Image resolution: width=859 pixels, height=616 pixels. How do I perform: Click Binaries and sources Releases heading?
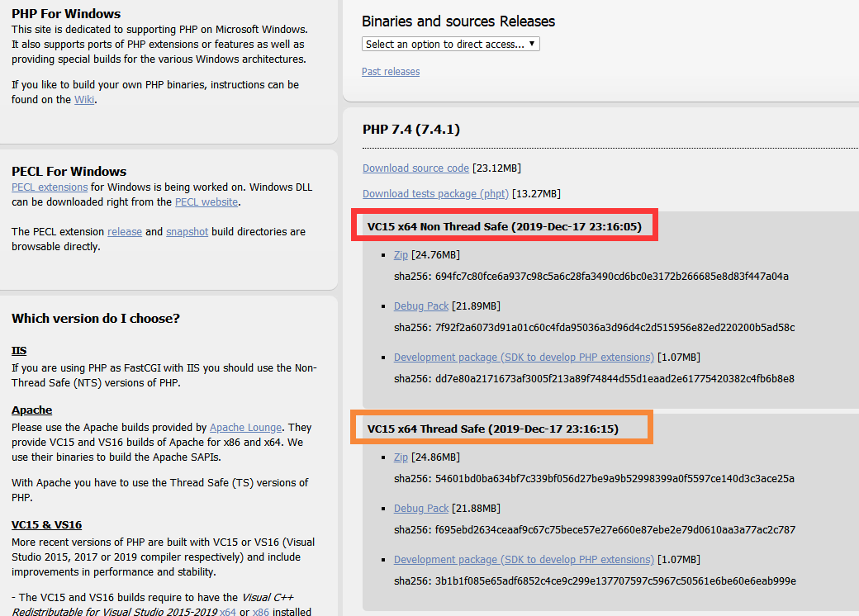458,21
